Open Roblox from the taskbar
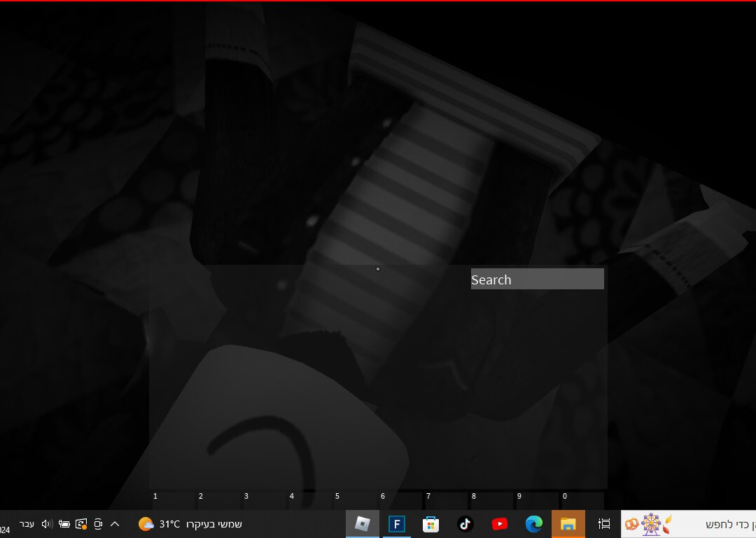The width and height of the screenshot is (756, 538). pos(362,524)
